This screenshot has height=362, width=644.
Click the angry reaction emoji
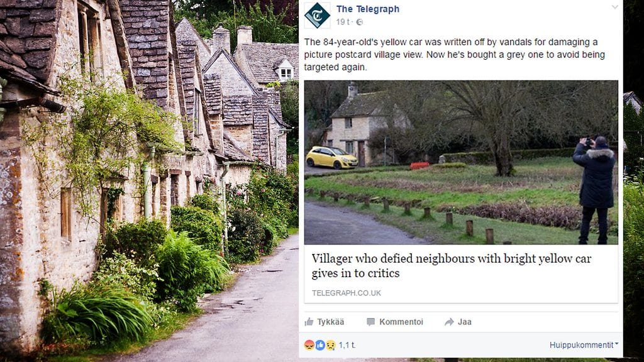(x=309, y=345)
